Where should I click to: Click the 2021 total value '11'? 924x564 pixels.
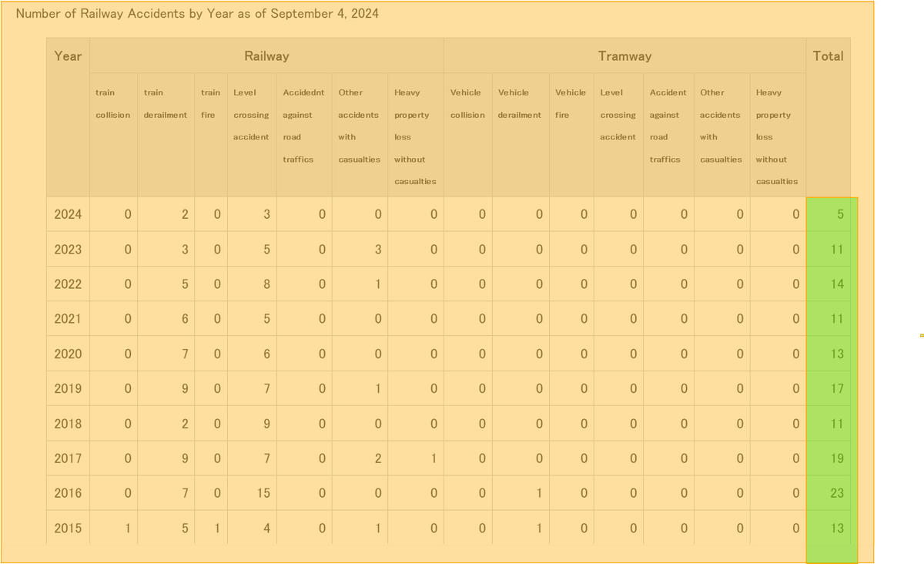click(837, 319)
